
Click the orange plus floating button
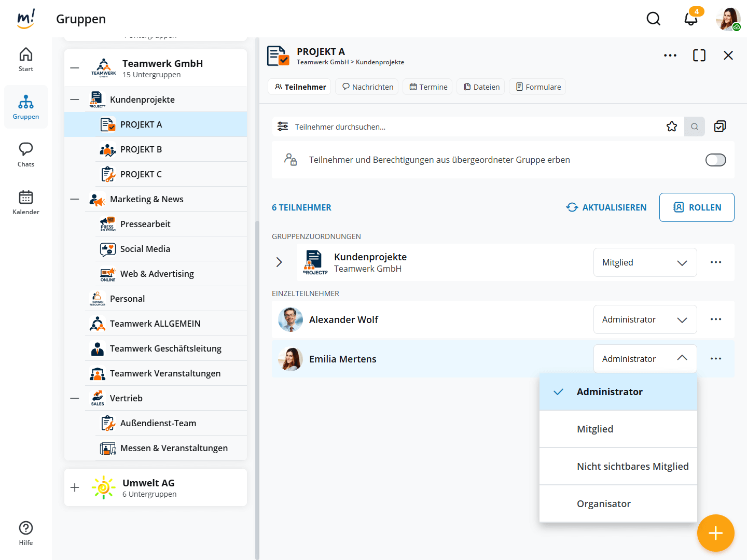(715, 533)
